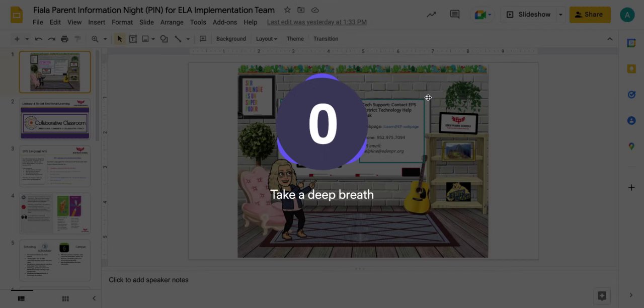Expand the line type dropdown arrow

coord(188,39)
